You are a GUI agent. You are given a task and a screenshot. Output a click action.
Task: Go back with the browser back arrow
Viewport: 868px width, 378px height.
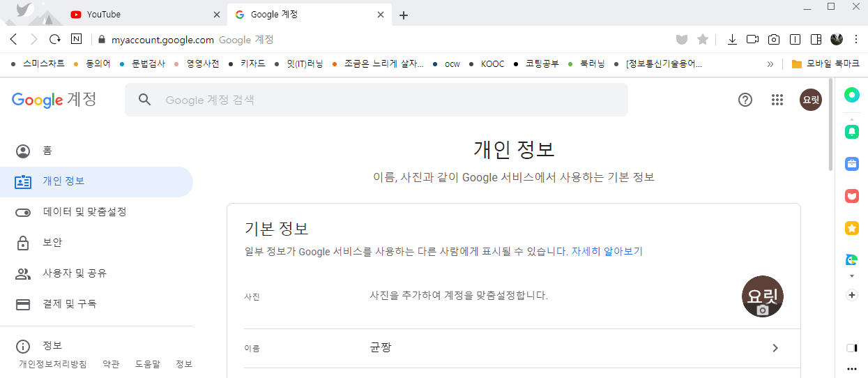click(x=13, y=40)
